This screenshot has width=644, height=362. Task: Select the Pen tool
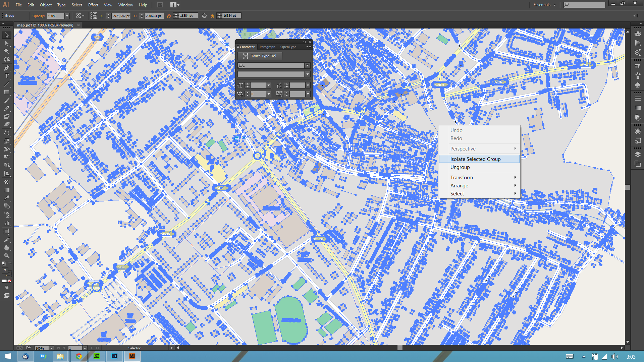point(7,68)
